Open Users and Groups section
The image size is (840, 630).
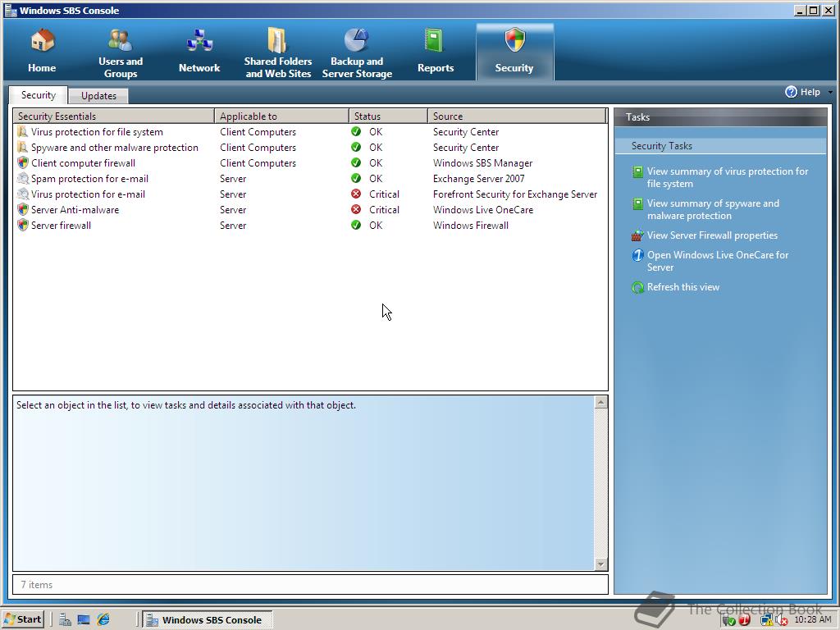121,53
